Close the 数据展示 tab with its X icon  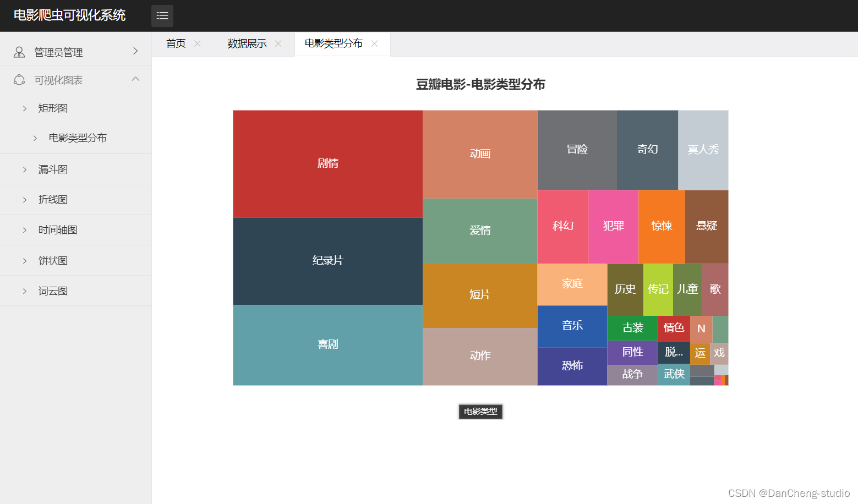[x=278, y=43]
